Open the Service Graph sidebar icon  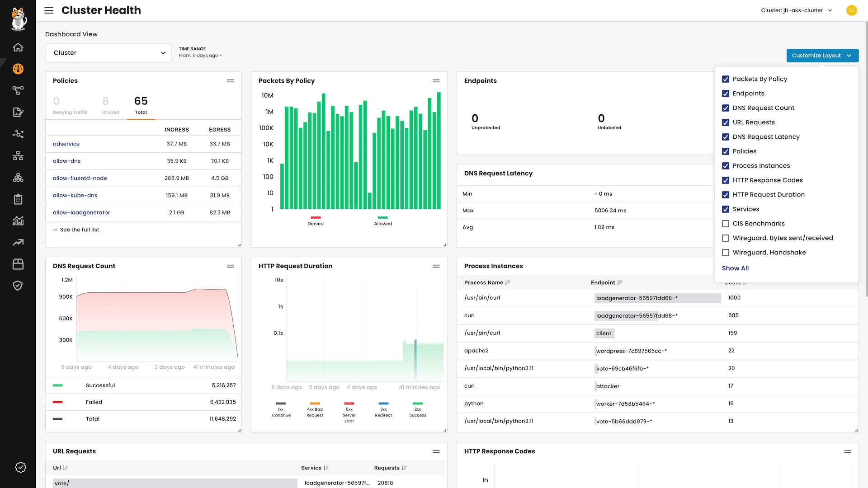[x=18, y=91]
